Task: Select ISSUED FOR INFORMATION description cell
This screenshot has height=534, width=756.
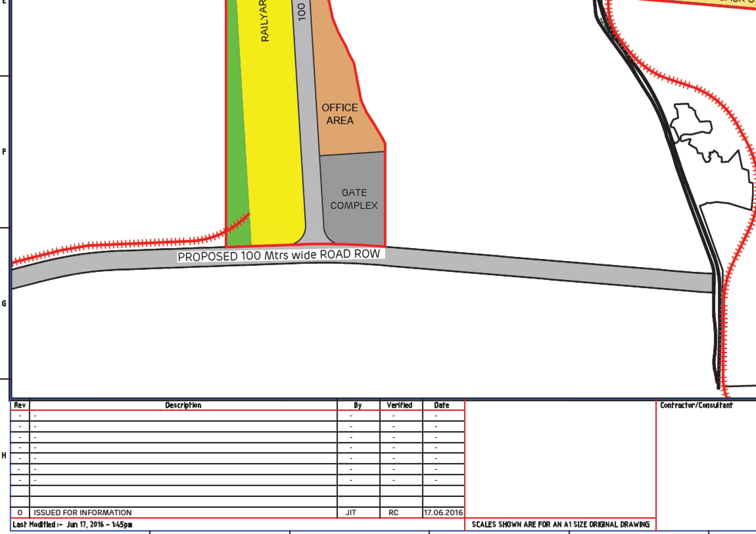Action: 83,513
